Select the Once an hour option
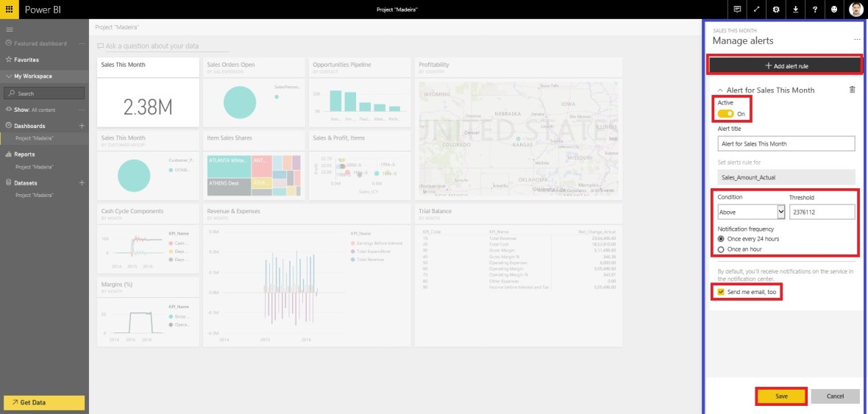 pos(722,249)
